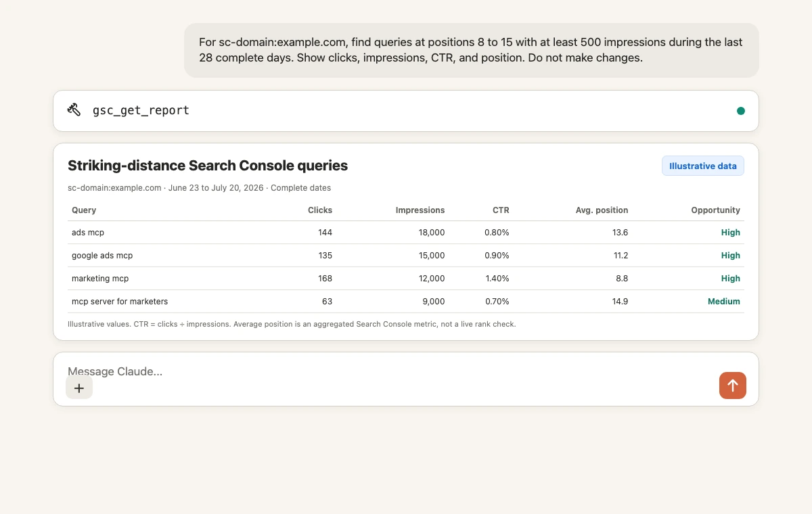Click impressions value 12,000
This screenshot has width=812, height=514.
click(x=432, y=279)
